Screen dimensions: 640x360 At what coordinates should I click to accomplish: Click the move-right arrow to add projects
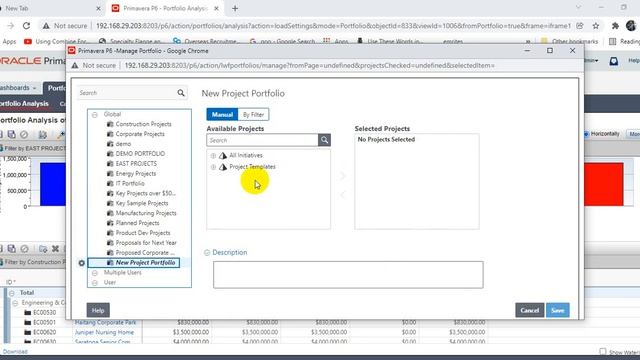pos(342,176)
